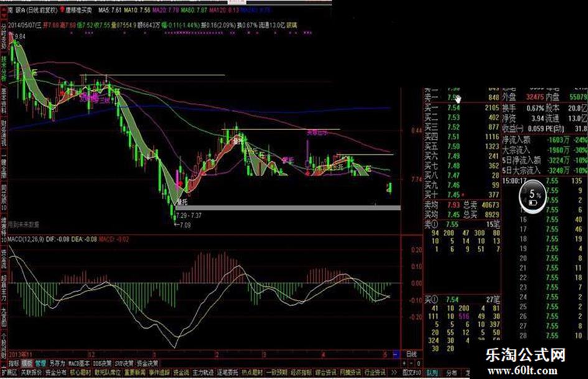Click the MA10: 7.56 moving average label
Viewport: 588px width, 379px height.
137,10
